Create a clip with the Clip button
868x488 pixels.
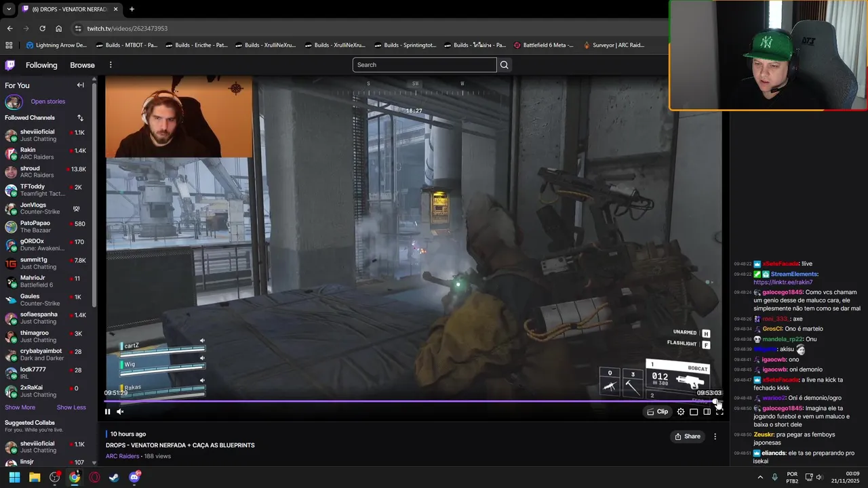pos(658,411)
